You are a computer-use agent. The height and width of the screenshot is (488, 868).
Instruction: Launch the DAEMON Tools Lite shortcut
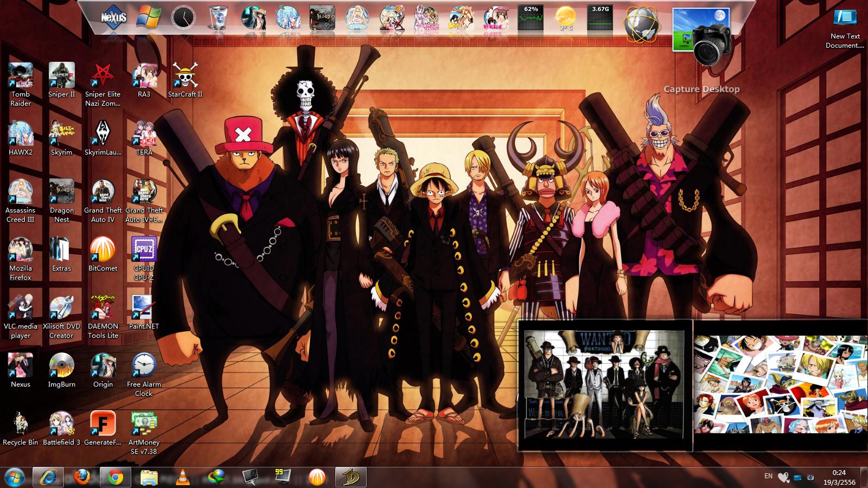(103, 316)
